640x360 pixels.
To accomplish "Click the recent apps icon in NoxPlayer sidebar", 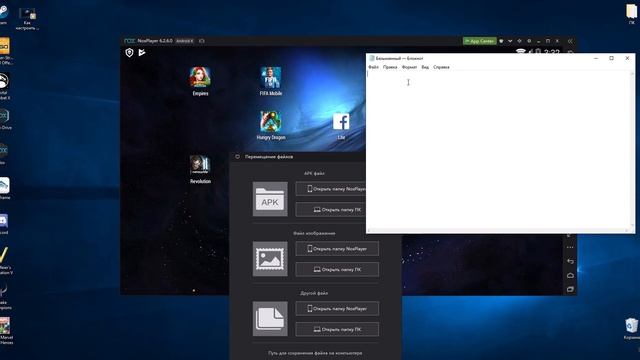I will (570, 289).
